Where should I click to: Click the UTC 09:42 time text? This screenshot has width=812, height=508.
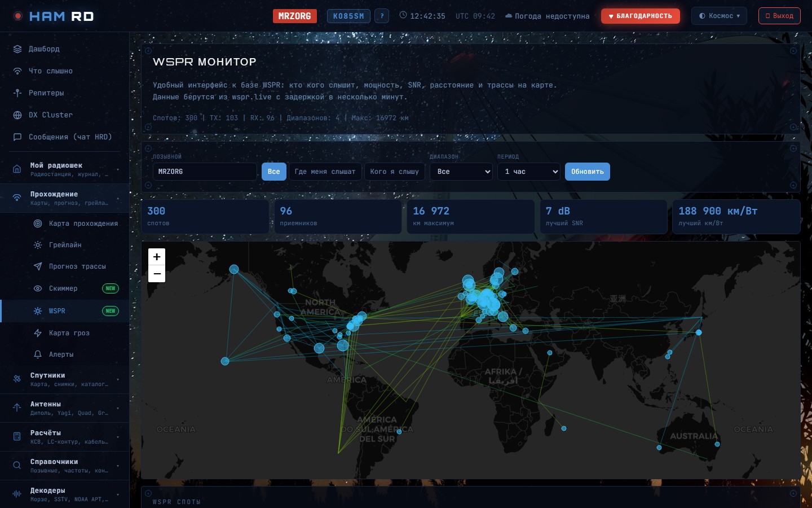(475, 16)
